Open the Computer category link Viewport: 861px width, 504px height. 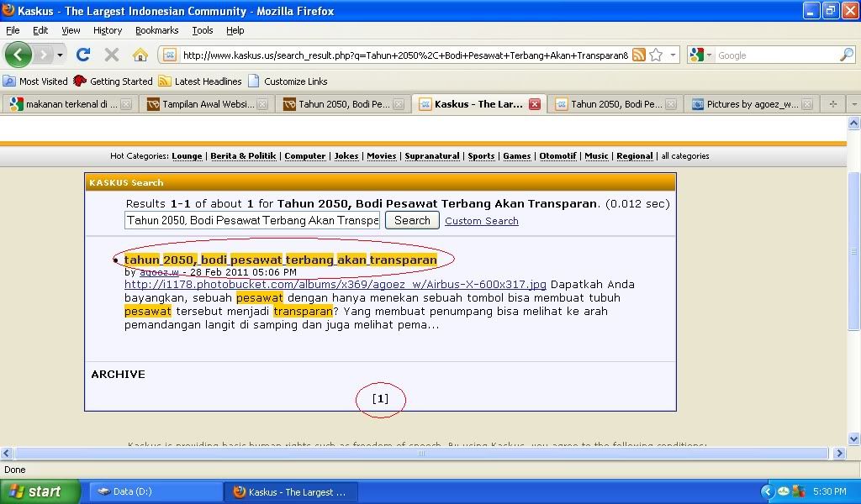coord(304,156)
